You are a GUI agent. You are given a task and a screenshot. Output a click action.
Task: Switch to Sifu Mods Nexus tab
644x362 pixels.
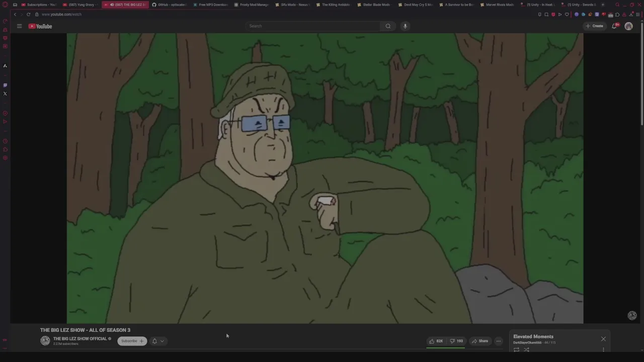293,5
